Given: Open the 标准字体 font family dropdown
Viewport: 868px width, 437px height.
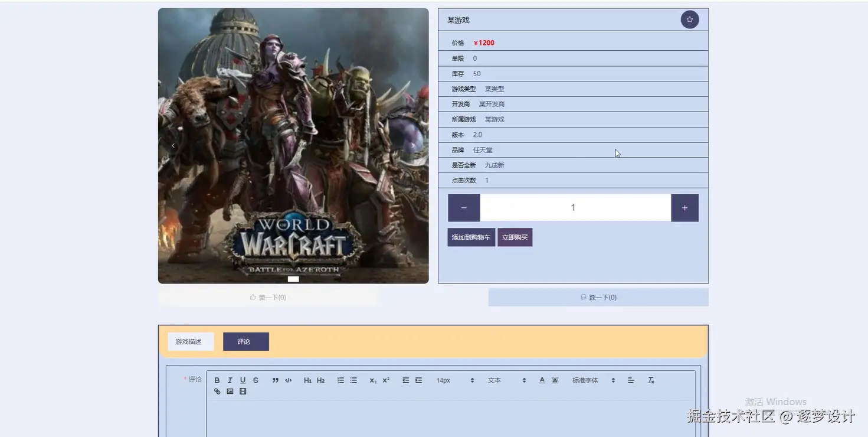Looking at the screenshot, I should coord(594,380).
